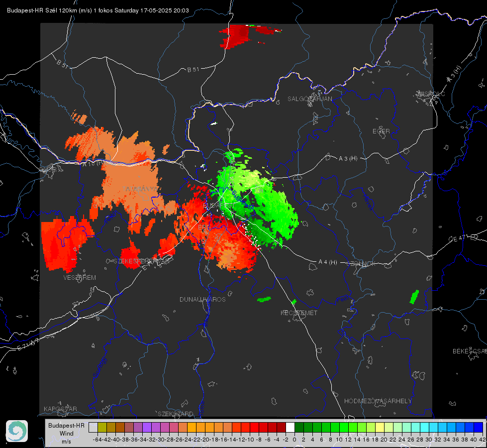Click the 'A 4 (H)' road label
This screenshot has height=448, width=487.
[x=328, y=262]
